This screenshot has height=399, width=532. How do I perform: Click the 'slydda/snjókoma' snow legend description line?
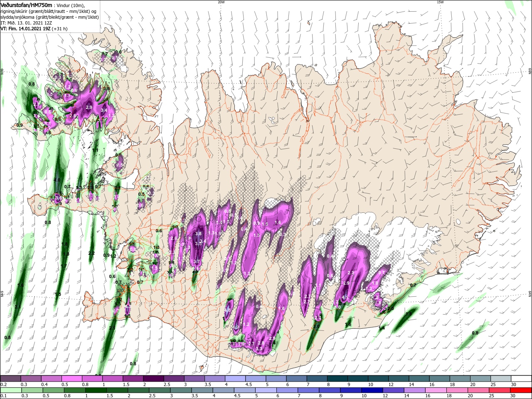pos(49,17)
